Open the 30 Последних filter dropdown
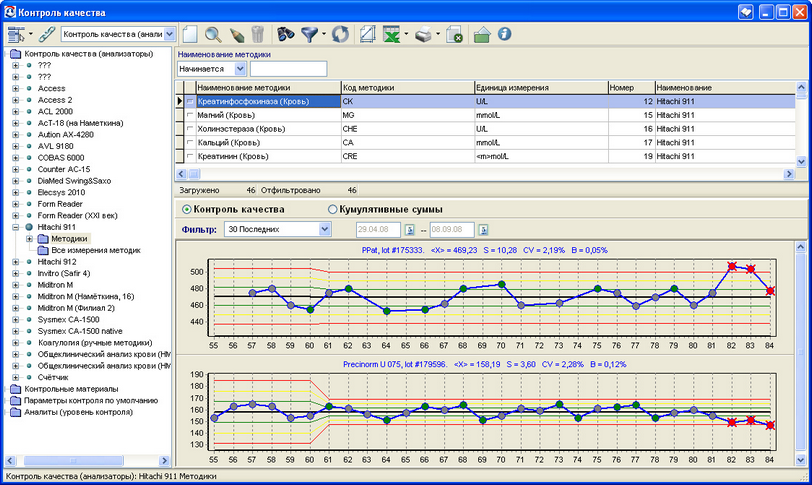The width and height of the screenshot is (812, 485). tap(325, 229)
